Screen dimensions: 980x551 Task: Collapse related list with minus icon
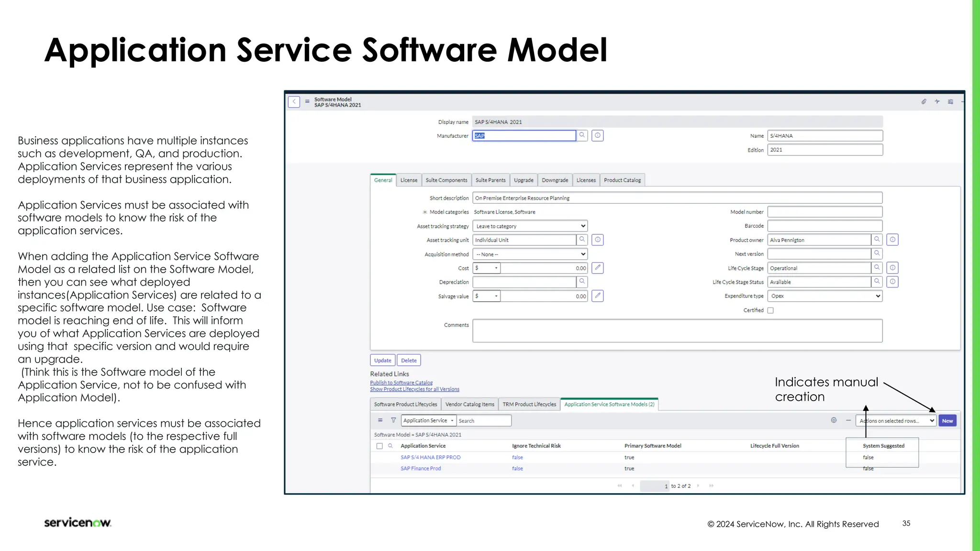coord(848,420)
